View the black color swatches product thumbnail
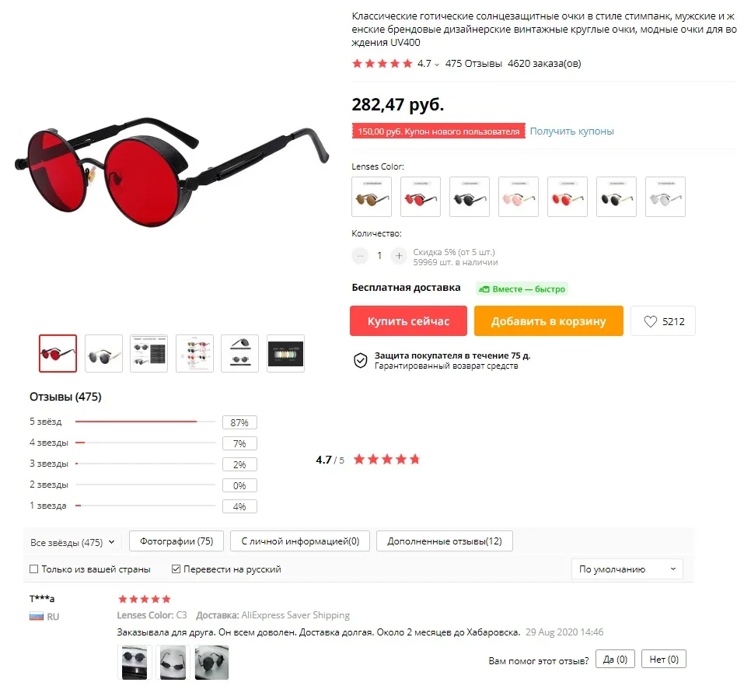The height and width of the screenshot is (700, 751). point(285,354)
